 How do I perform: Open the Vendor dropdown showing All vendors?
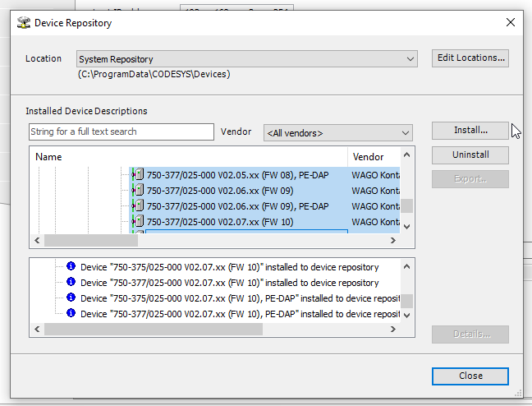tap(338, 133)
